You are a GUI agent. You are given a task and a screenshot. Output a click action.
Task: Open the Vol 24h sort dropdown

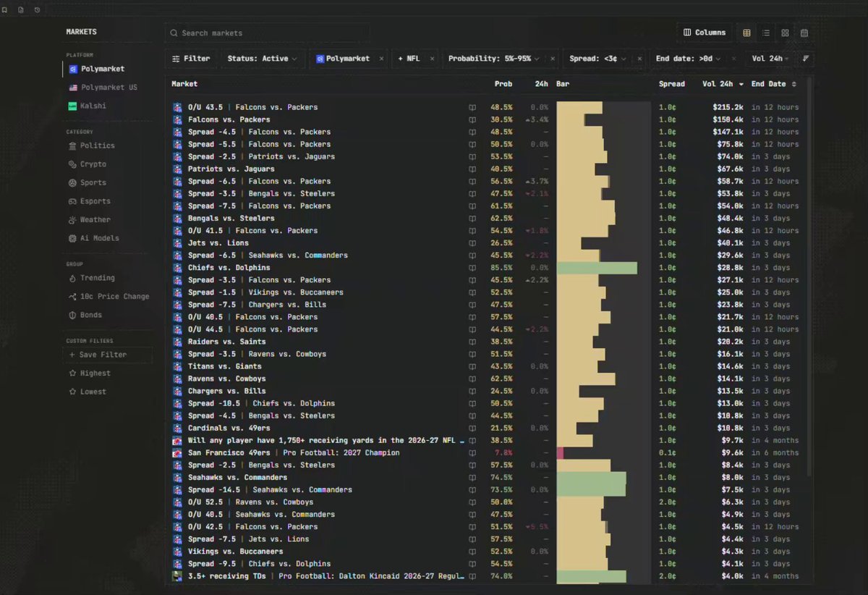point(770,59)
